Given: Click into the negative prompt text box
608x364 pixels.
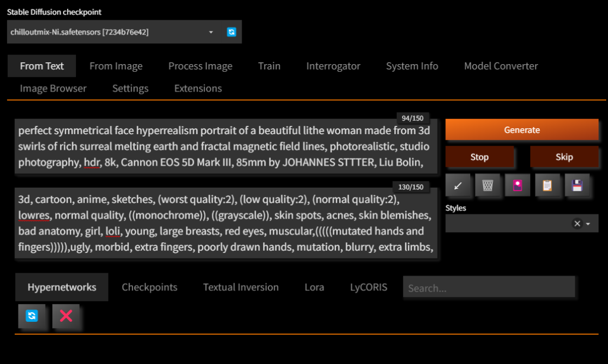Looking at the screenshot, I should point(226,223).
